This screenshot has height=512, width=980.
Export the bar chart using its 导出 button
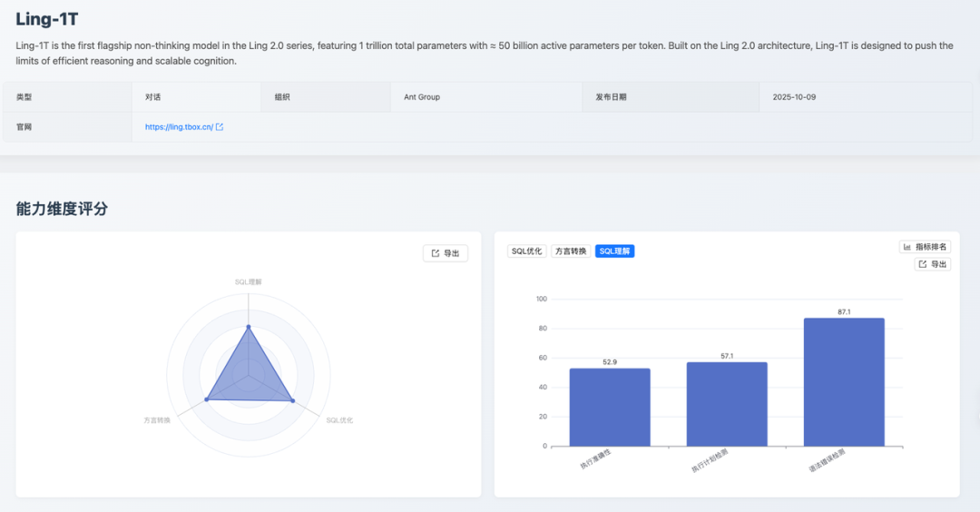(933, 264)
